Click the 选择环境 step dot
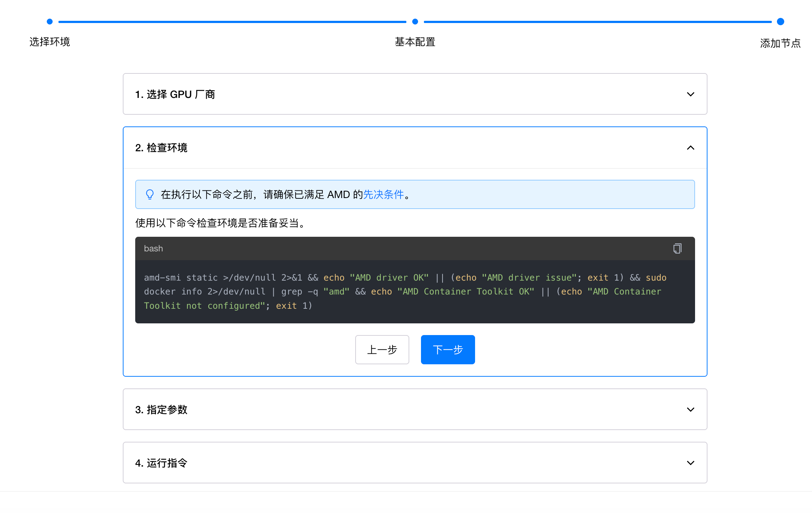812x513 pixels. 50,22
